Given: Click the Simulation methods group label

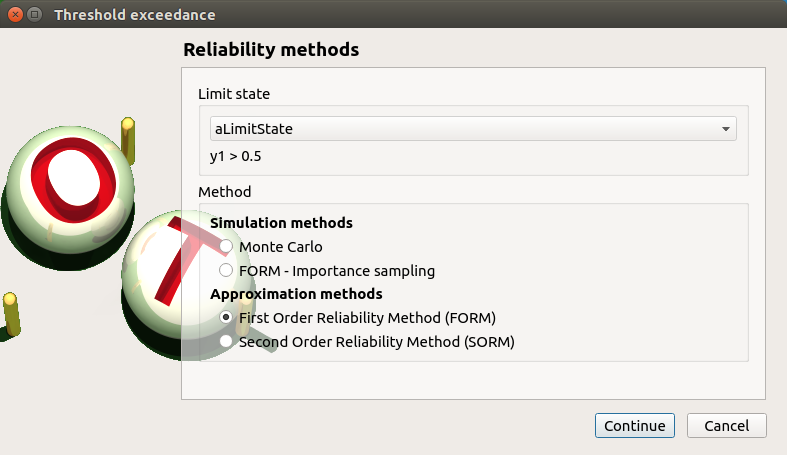Looking at the screenshot, I should (281, 222).
